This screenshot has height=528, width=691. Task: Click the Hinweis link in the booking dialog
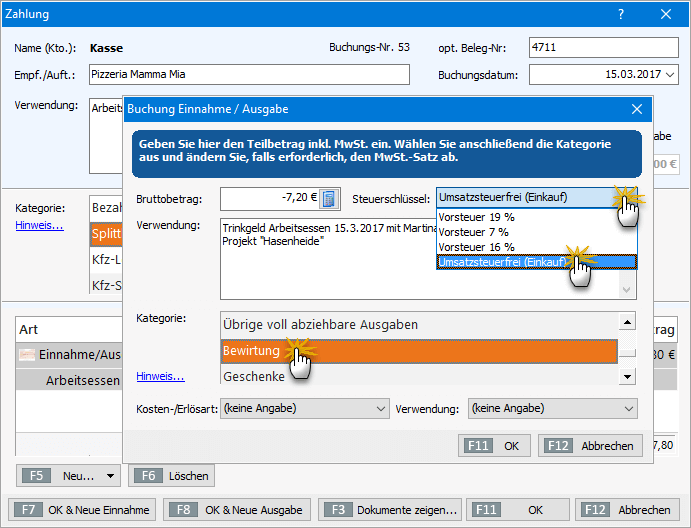(x=160, y=376)
